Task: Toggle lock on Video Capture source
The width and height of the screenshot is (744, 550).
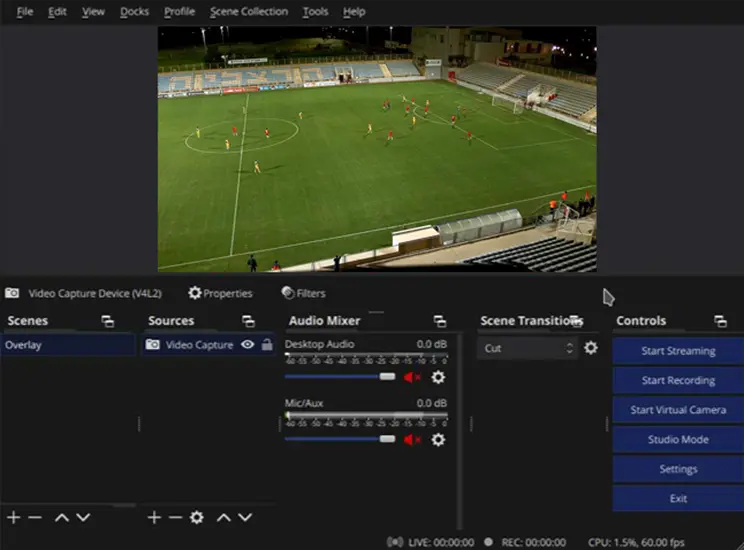Action: 267,345
